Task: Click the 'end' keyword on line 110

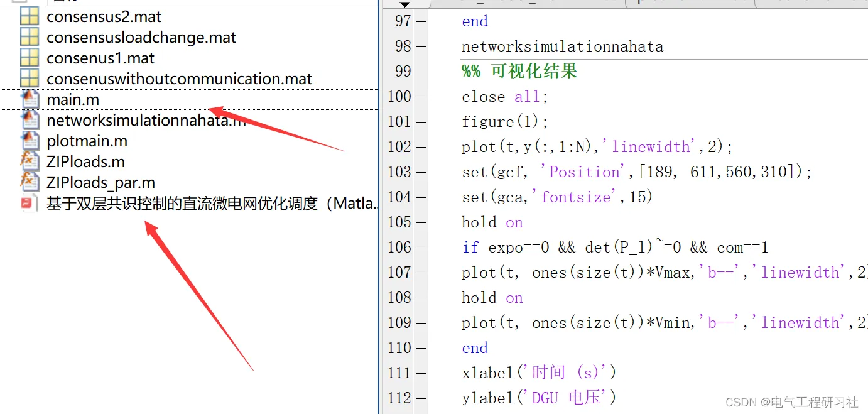Action: (x=475, y=348)
